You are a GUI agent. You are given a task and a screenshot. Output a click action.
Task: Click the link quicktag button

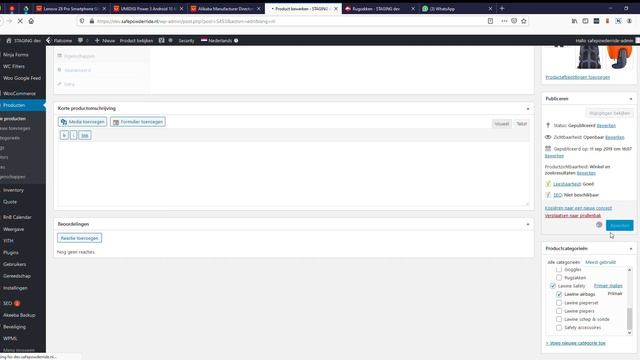84,135
